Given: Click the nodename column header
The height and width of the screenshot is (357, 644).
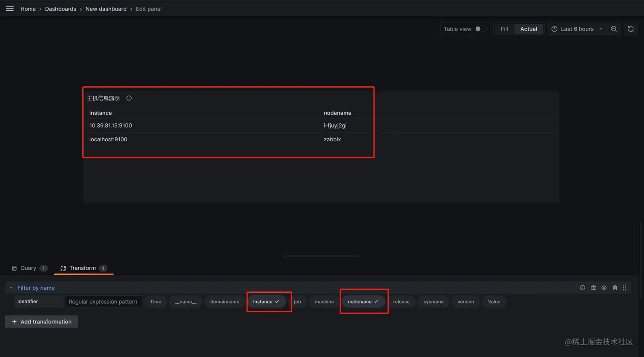Looking at the screenshot, I should (x=337, y=113).
